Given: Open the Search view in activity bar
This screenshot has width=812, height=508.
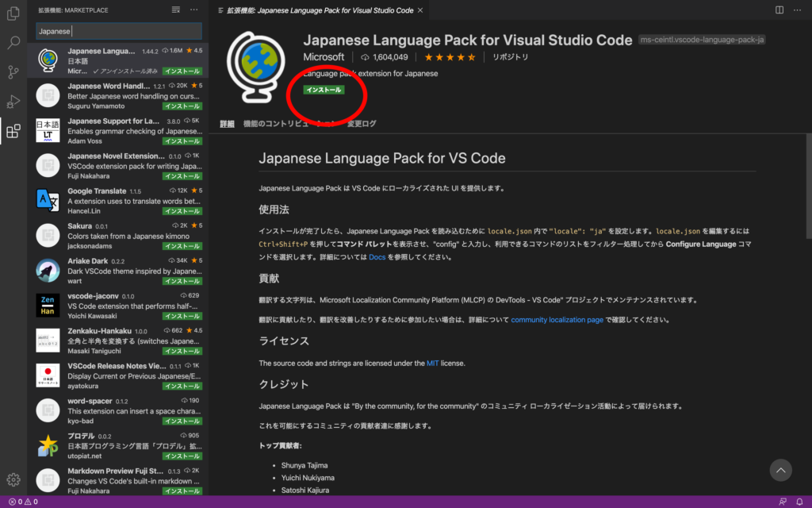Looking at the screenshot, I should coord(13,43).
